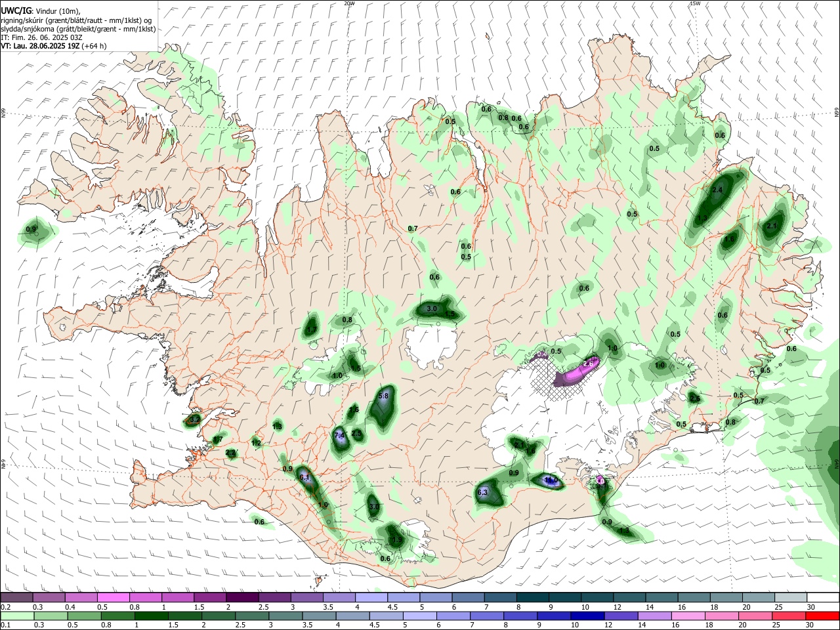The height and width of the screenshot is (630, 840).
Task: Click the crimson 25 rain scale swatch
Action: [x=789, y=616]
